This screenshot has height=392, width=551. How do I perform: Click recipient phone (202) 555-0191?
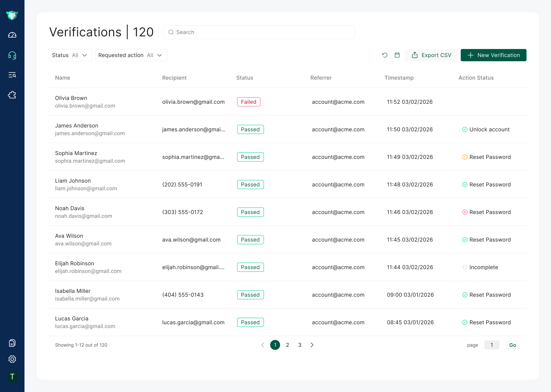(x=182, y=185)
